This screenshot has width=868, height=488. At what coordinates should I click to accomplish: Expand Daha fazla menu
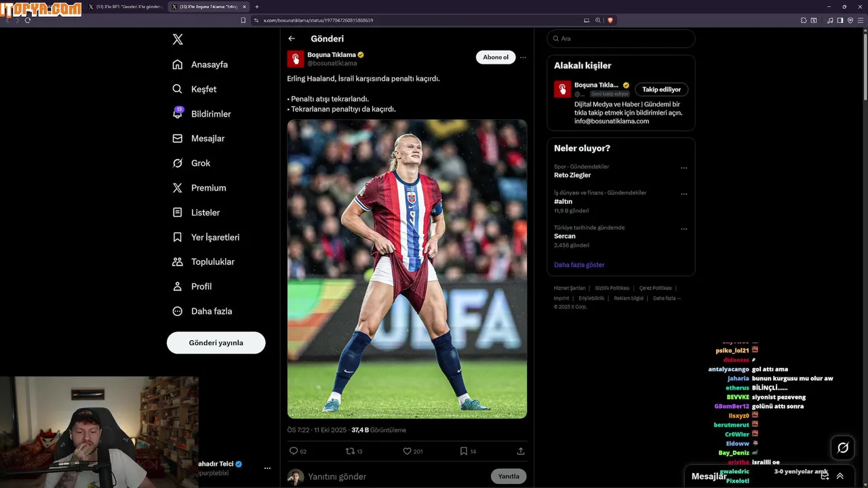click(202, 311)
